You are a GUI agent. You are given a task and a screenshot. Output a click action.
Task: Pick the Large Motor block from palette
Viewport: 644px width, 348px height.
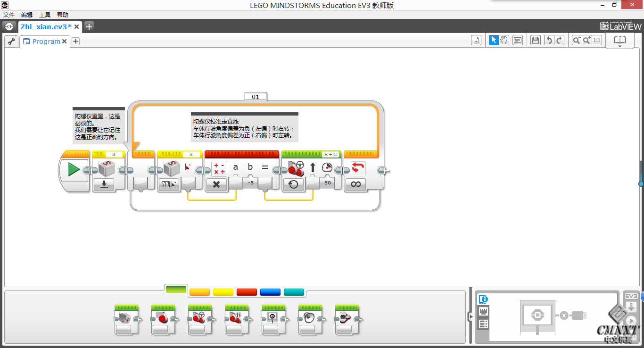coord(163,320)
